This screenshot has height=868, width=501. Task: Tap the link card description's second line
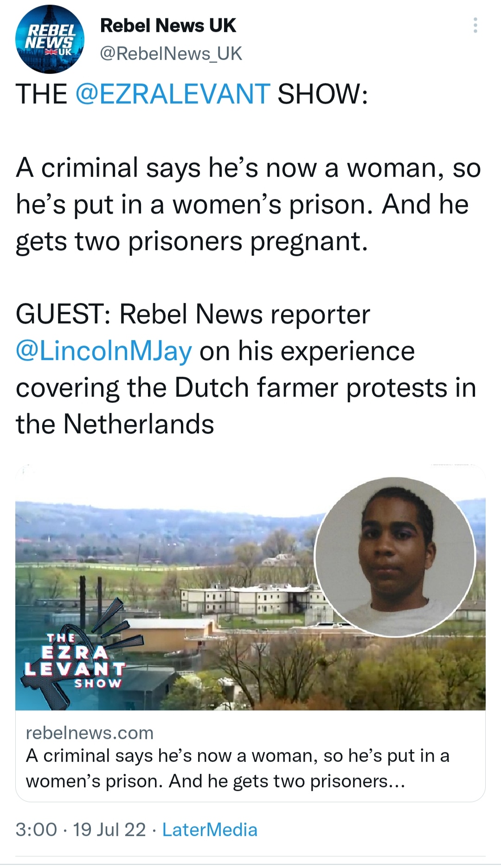[x=216, y=782]
